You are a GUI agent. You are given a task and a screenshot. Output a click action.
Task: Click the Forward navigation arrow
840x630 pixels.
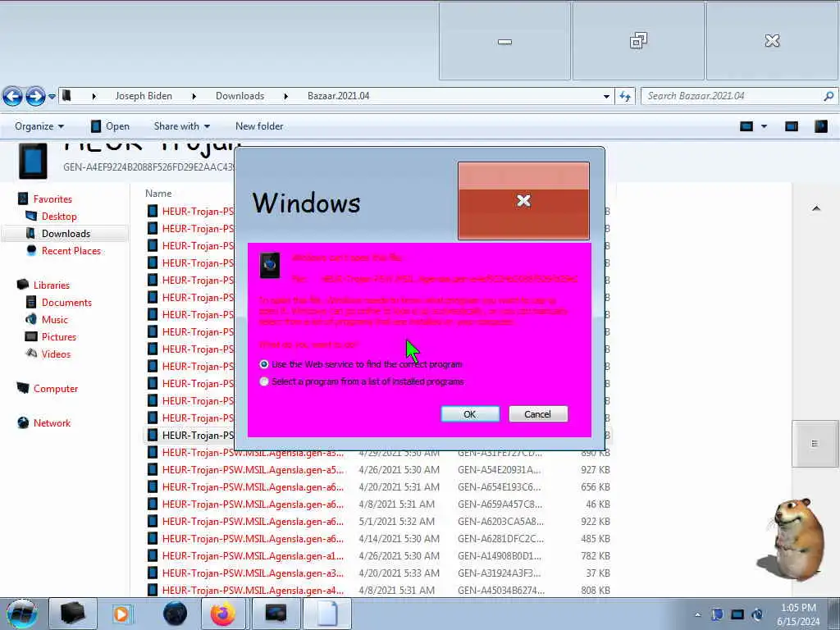[x=35, y=97]
